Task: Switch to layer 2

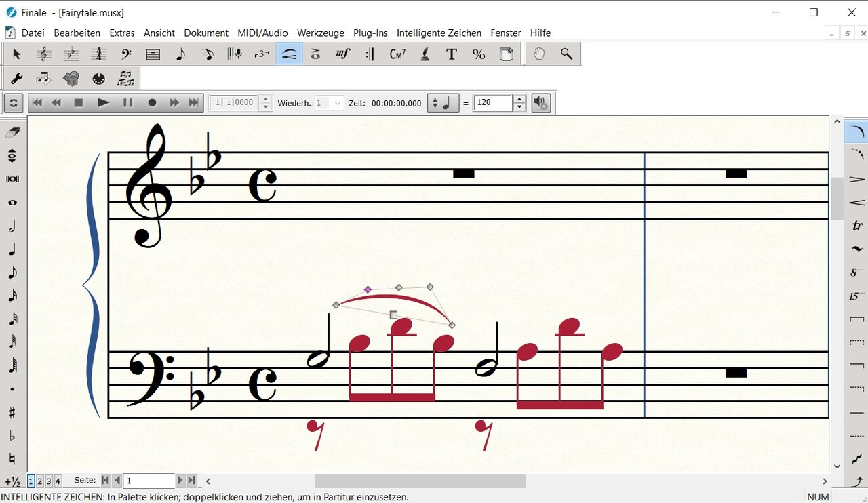Action: pos(40,481)
